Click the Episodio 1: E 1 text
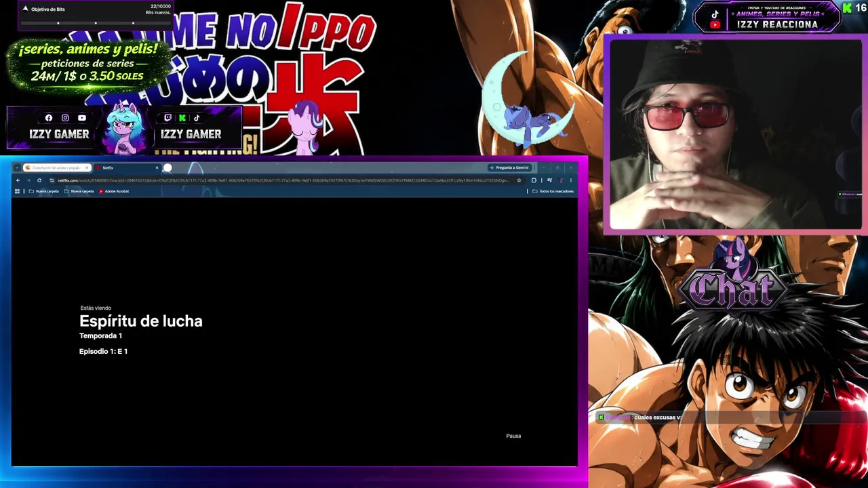 103,351
